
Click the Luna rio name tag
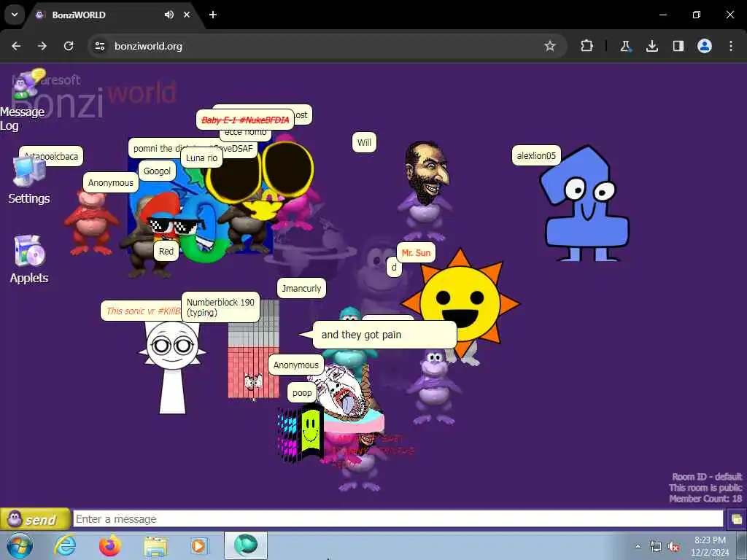[x=201, y=158]
